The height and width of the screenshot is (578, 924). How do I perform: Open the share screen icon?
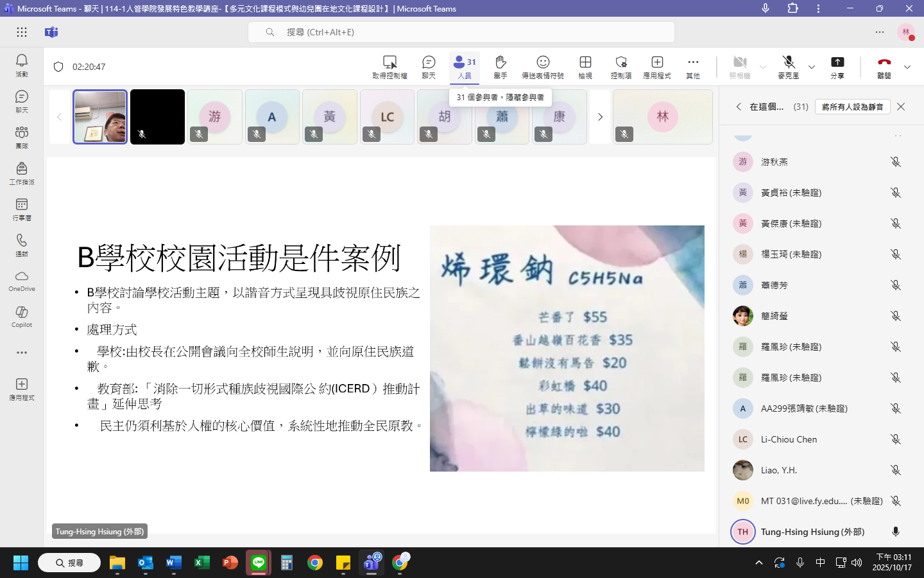tap(837, 62)
